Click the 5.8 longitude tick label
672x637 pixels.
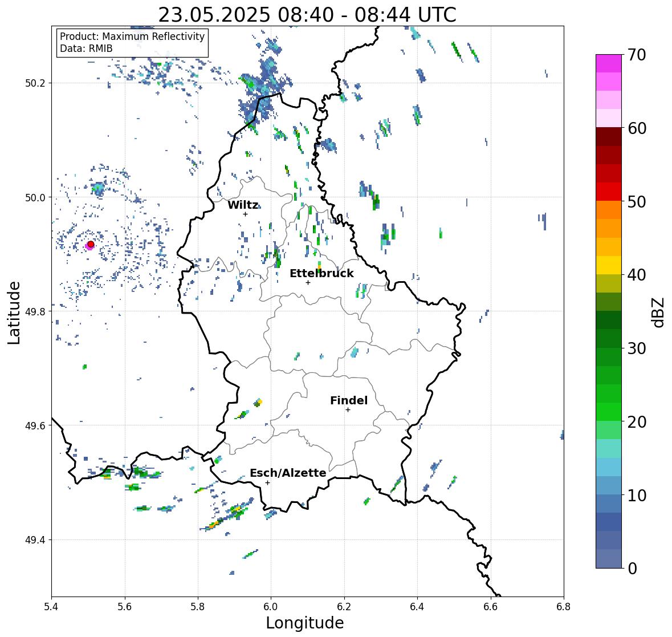(x=198, y=606)
